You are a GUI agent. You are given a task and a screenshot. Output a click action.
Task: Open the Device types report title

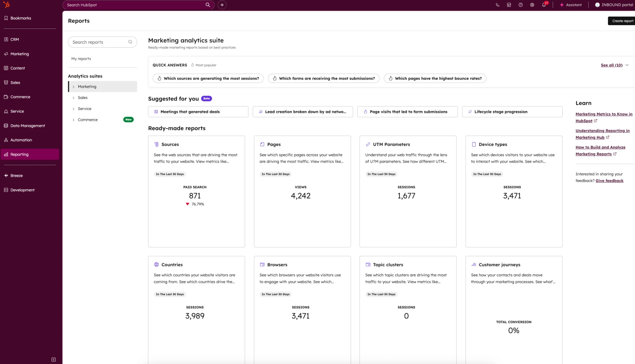[x=493, y=144]
